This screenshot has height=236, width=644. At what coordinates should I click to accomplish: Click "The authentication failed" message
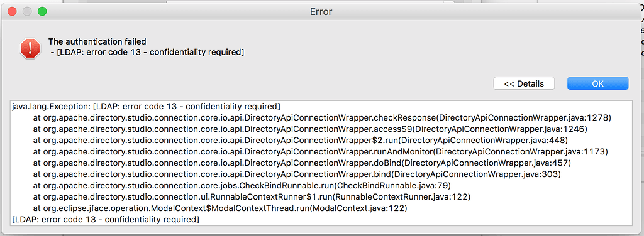[x=97, y=41]
